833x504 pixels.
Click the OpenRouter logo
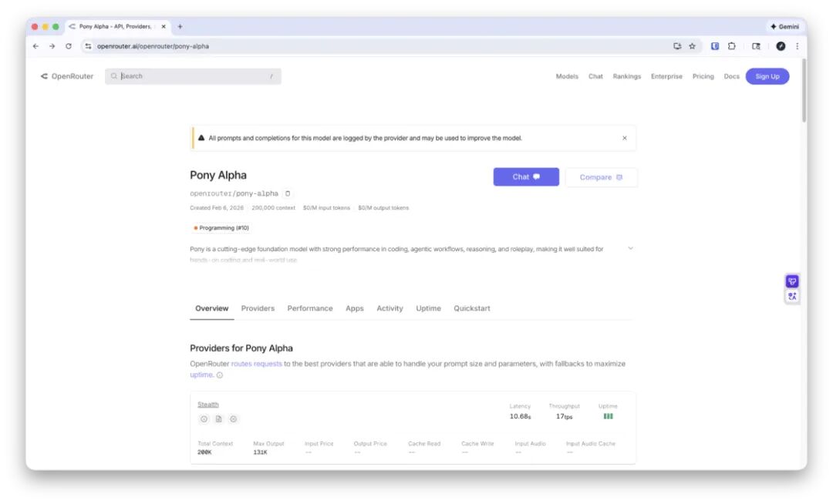67,76
